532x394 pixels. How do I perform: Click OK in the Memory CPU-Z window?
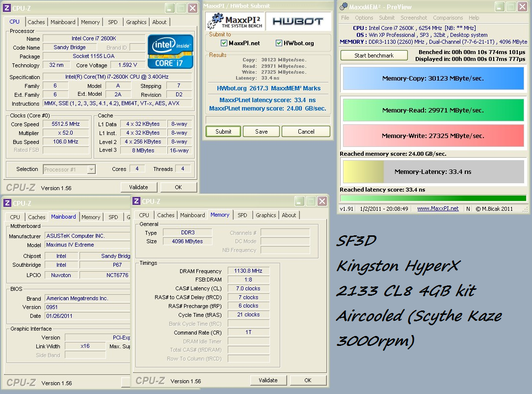point(308,380)
